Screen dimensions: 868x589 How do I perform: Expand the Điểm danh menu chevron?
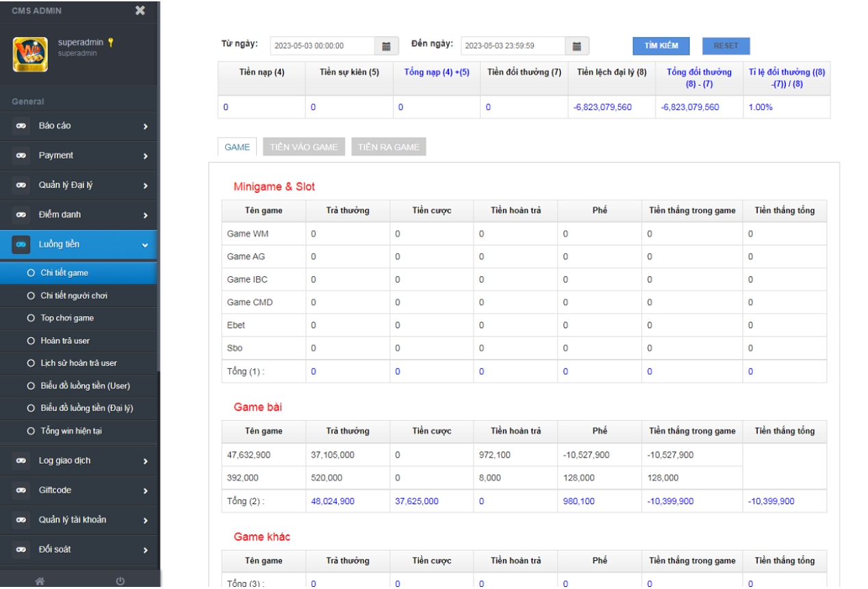click(145, 215)
